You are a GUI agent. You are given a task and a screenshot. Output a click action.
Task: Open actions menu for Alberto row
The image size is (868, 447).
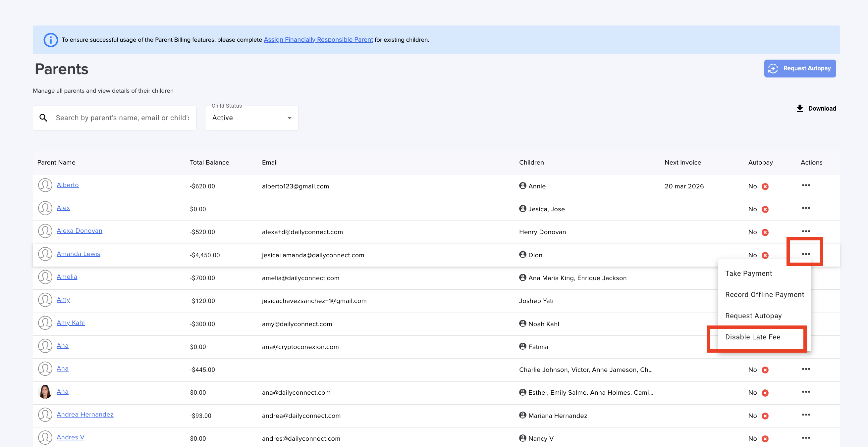coord(806,185)
